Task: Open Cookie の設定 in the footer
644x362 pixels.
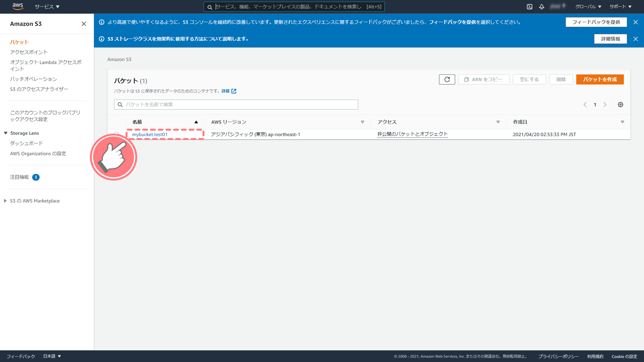Action: [x=624, y=356]
